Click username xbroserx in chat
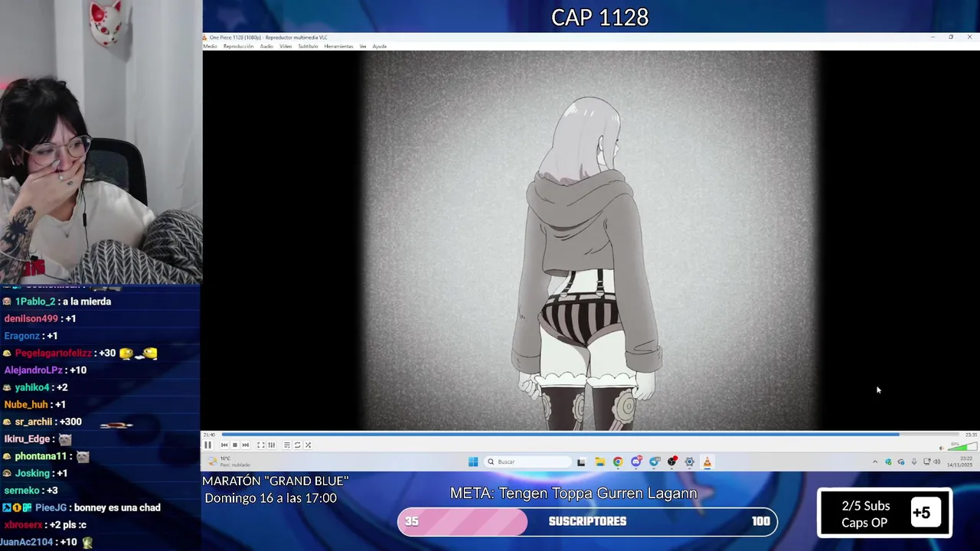 pyautogui.click(x=24, y=525)
